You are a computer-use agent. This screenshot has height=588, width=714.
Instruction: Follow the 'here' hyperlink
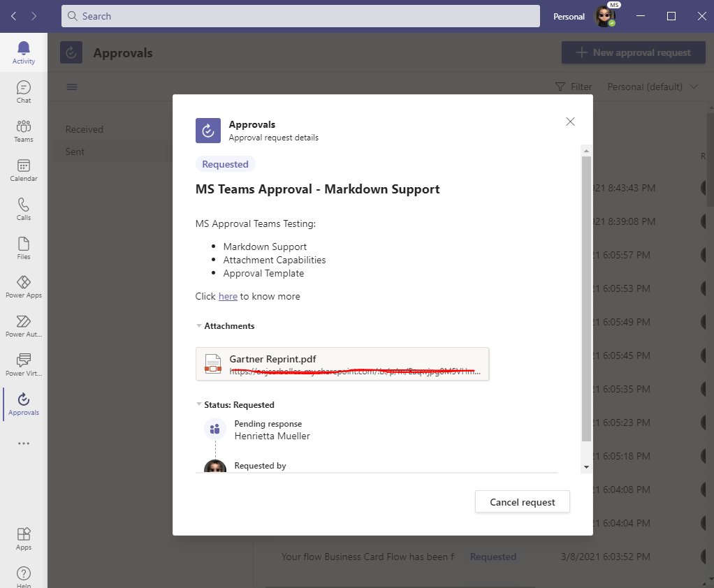[x=228, y=296]
